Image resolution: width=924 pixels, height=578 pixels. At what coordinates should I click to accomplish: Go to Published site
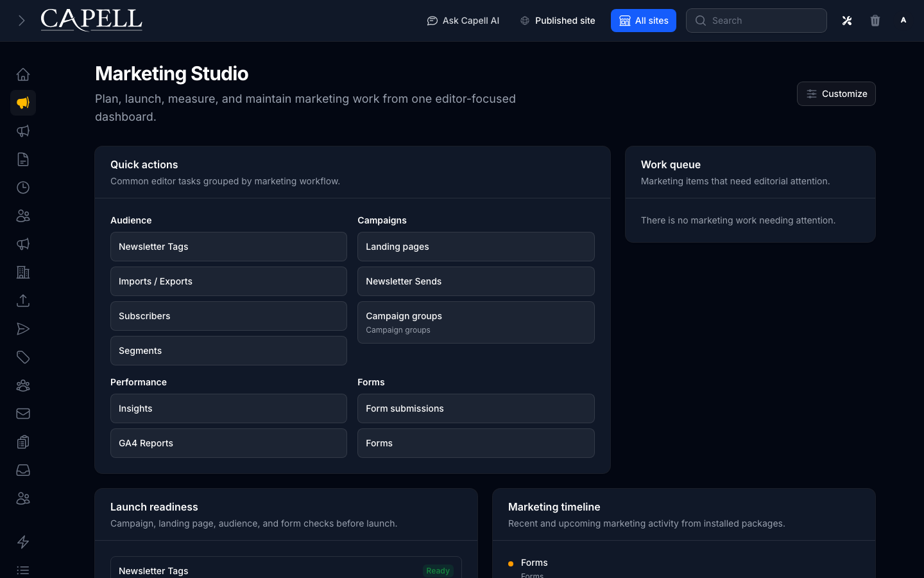tap(558, 21)
